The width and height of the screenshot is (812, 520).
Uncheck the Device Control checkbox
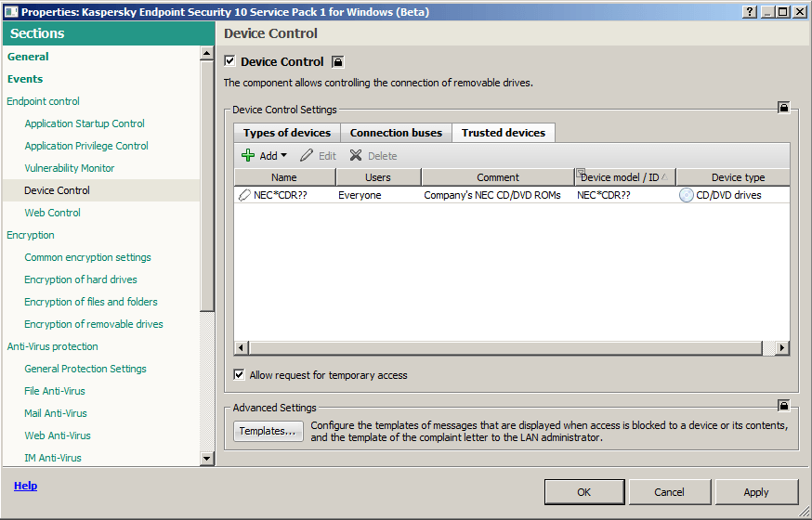tap(229, 61)
